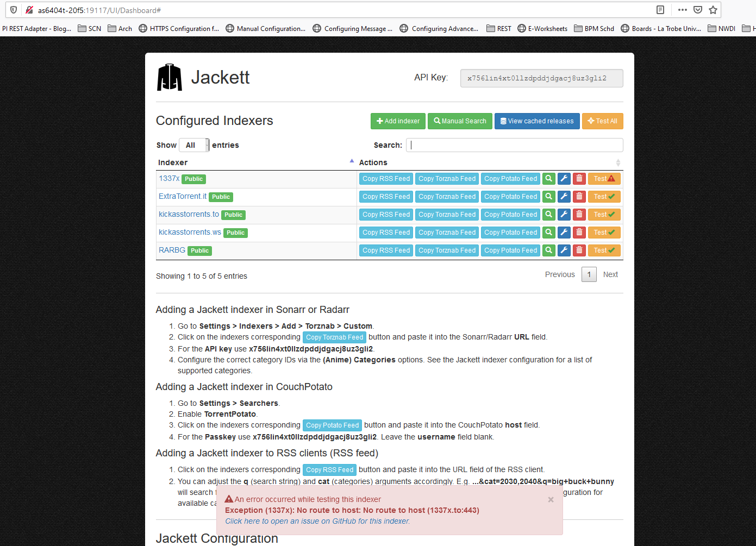Sort table by the Actions column header
Viewport: 756px width, 546px height.
click(490, 162)
